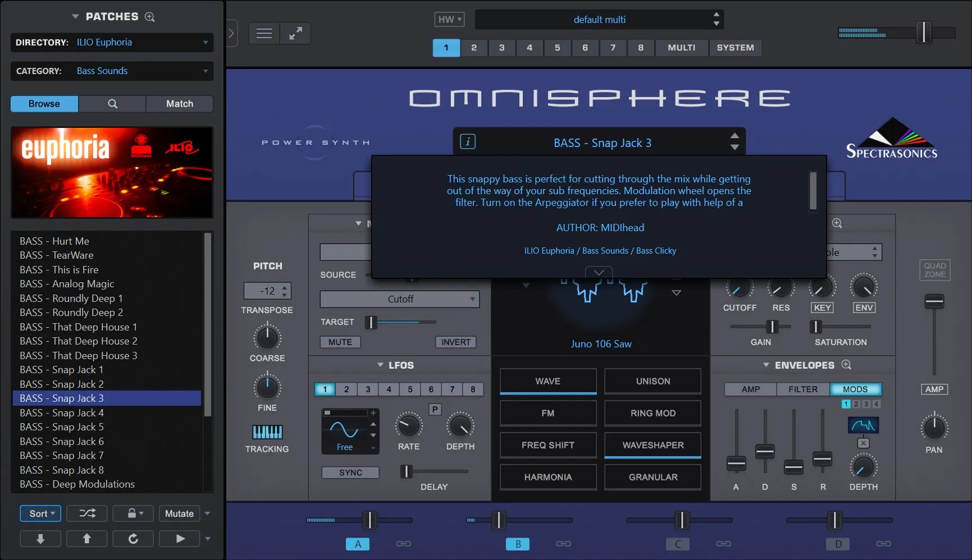Click the audition play button

180,539
